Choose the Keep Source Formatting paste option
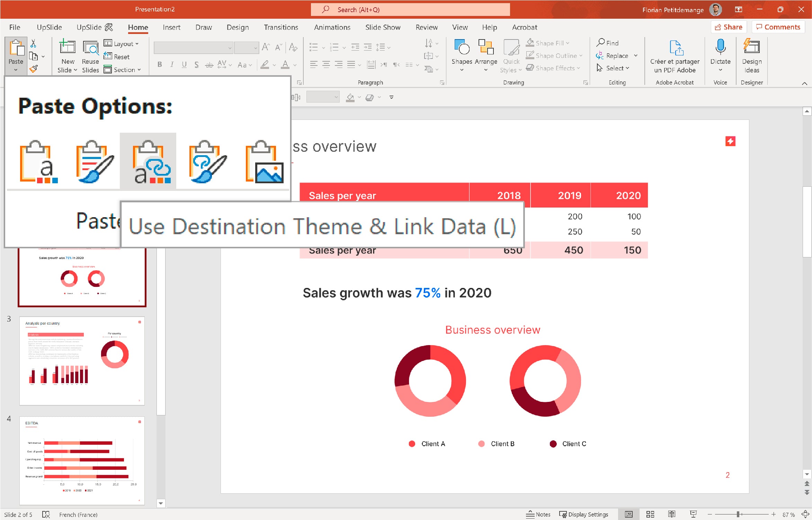 click(x=93, y=161)
